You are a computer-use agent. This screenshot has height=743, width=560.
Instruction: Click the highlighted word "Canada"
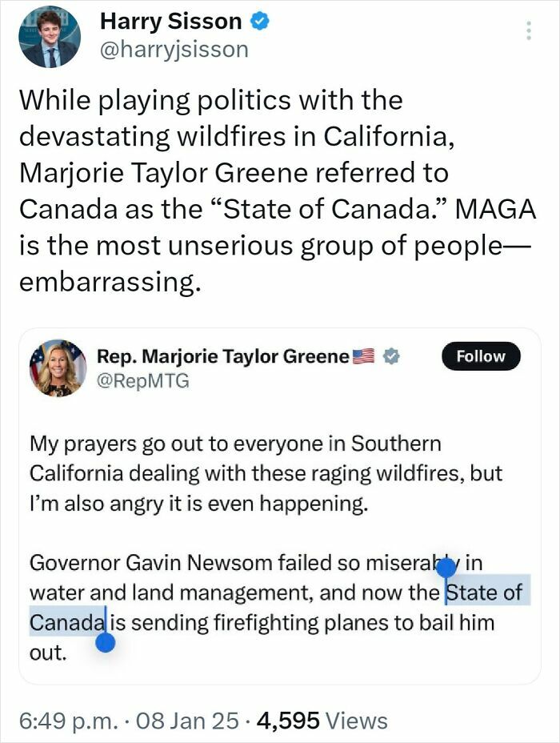67,622
